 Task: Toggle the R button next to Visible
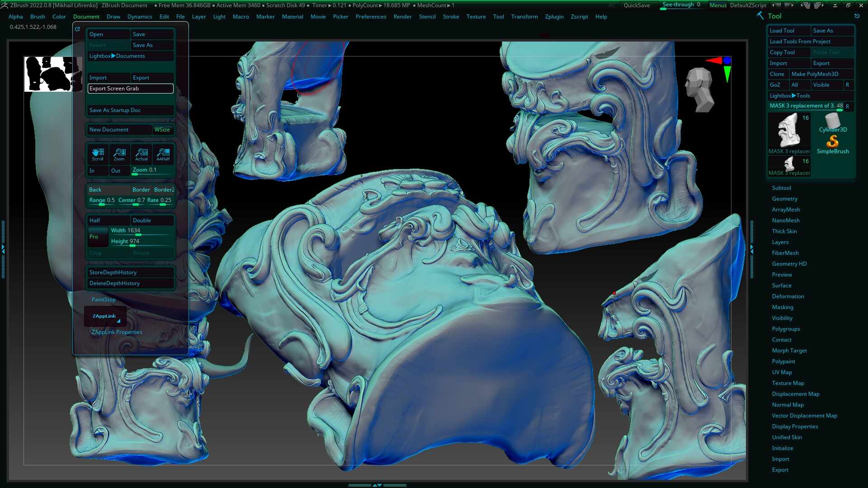(848, 85)
